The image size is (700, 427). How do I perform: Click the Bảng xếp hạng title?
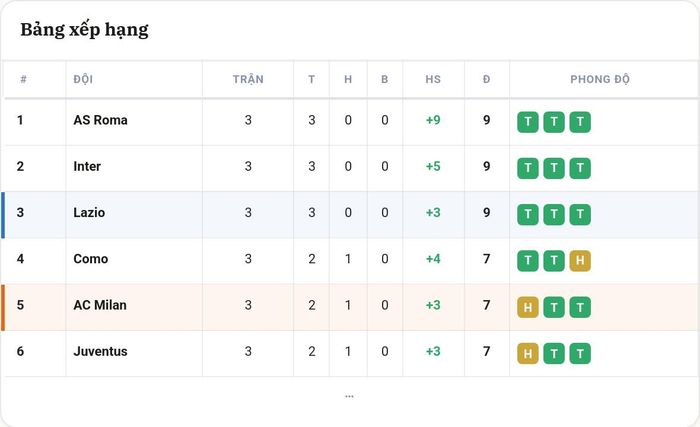(84, 30)
